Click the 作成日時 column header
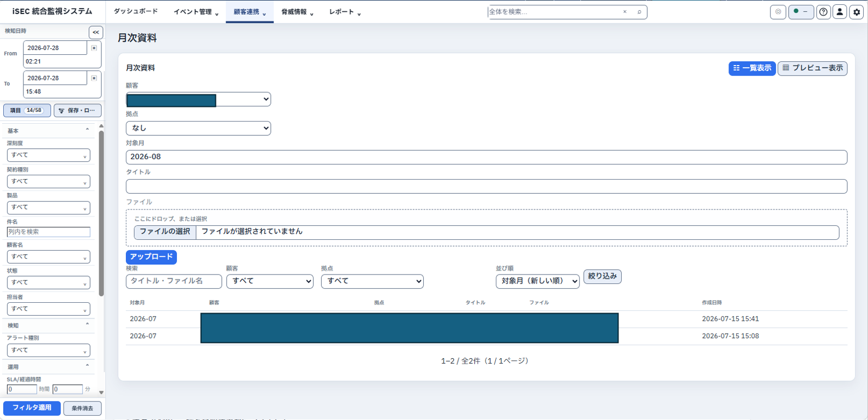Viewport: 868px width, 420px height. (x=712, y=303)
